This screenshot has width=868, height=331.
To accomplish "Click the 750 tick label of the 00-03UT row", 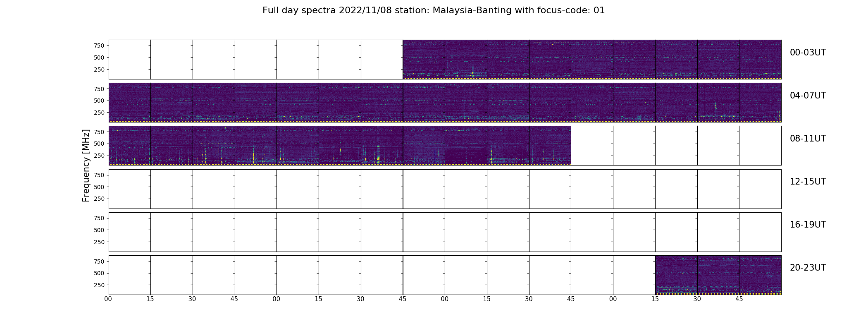I will [99, 46].
